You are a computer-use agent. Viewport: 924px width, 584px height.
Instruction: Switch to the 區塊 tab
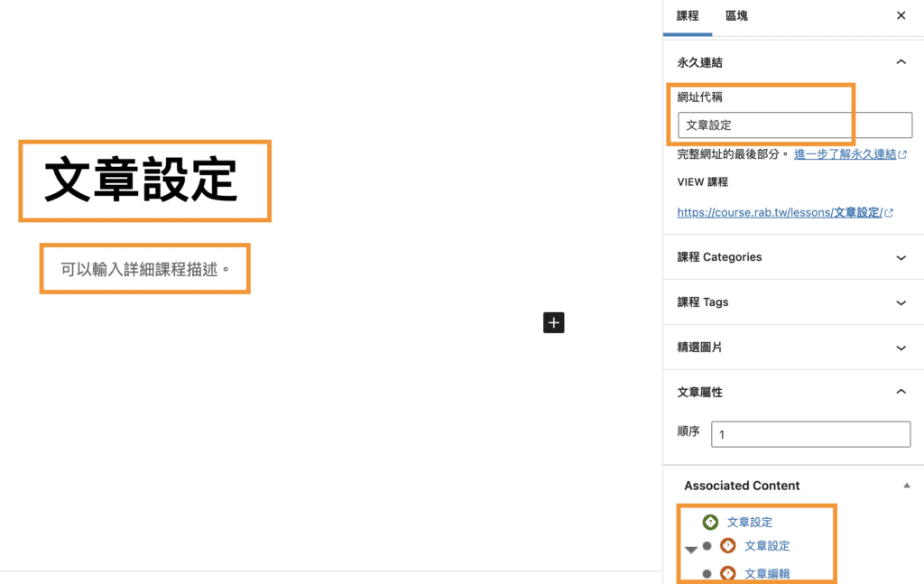736,15
